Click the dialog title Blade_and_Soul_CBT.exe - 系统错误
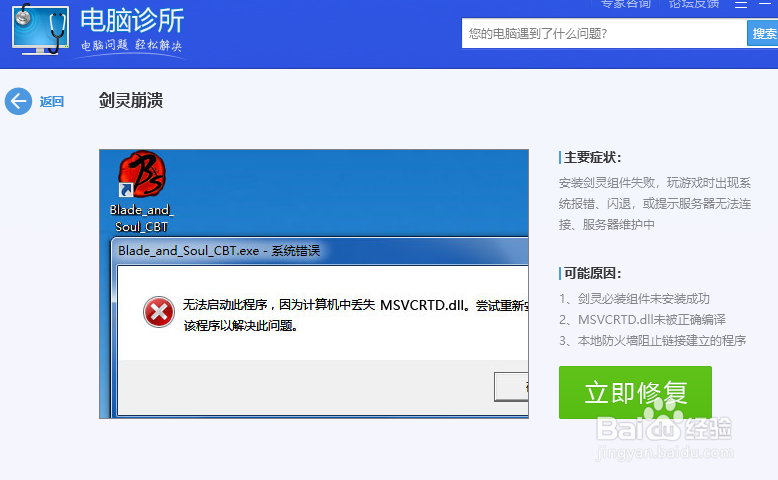This screenshot has height=480, width=778. pos(219,251)
